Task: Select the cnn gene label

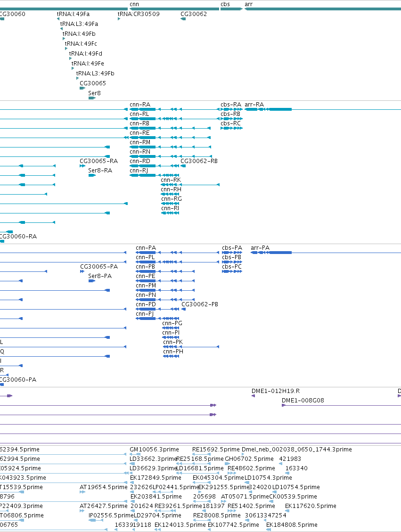Action: [x=134, y=4]
